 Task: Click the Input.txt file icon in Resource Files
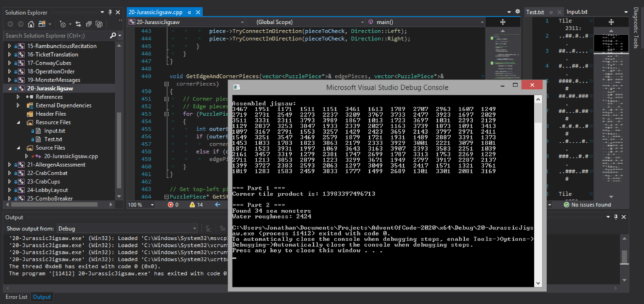39,131
